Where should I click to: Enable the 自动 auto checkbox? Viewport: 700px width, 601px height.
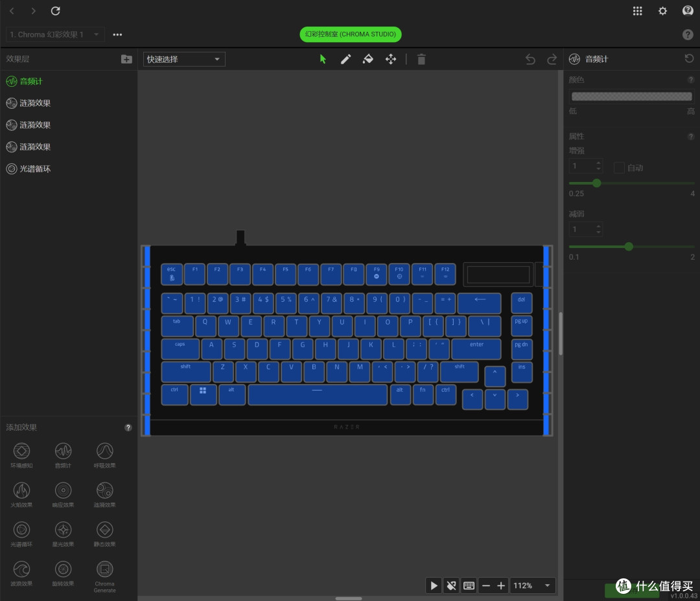coord(619,168)
